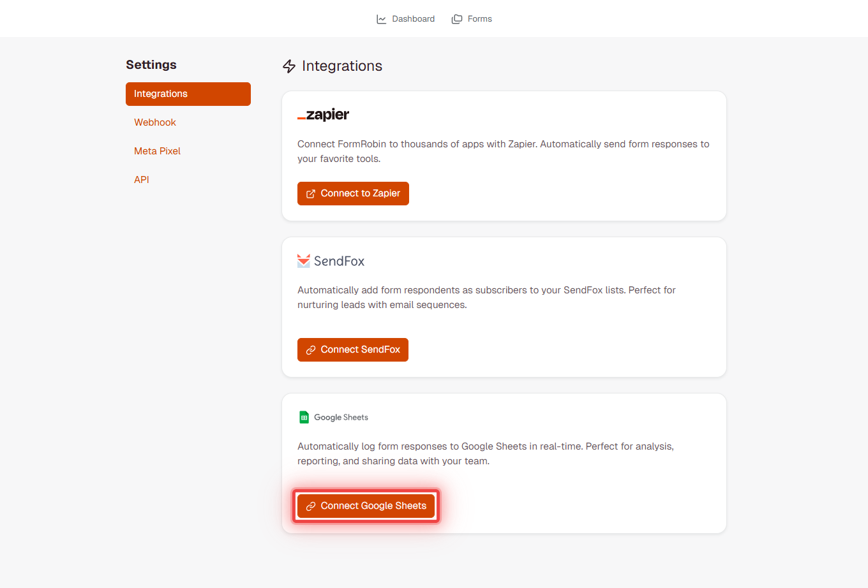Click the Connect SendFox button
868x588 pixels.
pyautogui.click(x=352, y=349)
